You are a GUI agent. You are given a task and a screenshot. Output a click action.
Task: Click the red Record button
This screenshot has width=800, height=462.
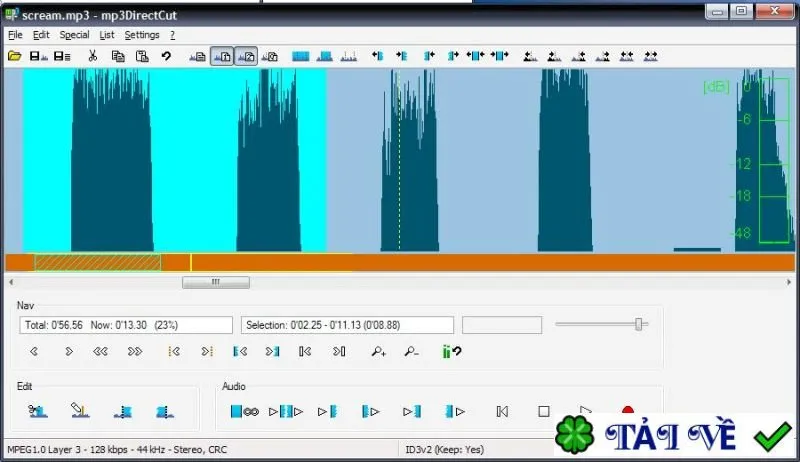(628, 410)
